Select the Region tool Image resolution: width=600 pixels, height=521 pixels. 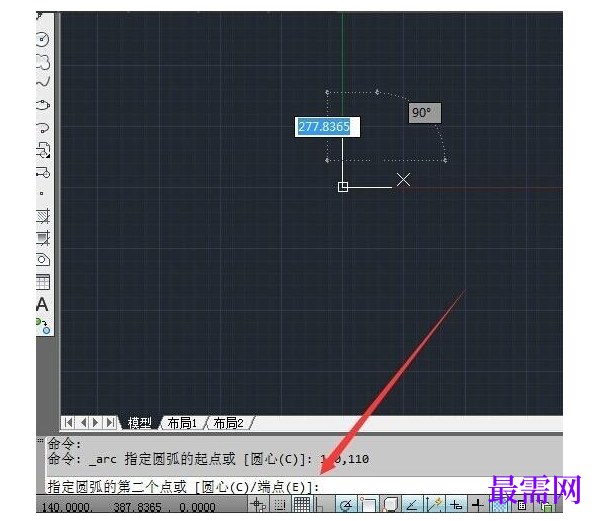[x=43, y=260]
